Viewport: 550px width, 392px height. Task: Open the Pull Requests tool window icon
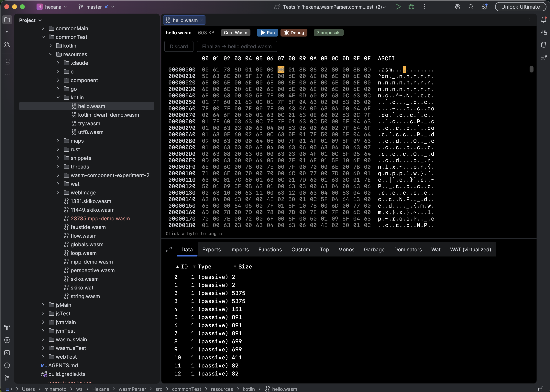pyautogui.click(x=7, y=45)
